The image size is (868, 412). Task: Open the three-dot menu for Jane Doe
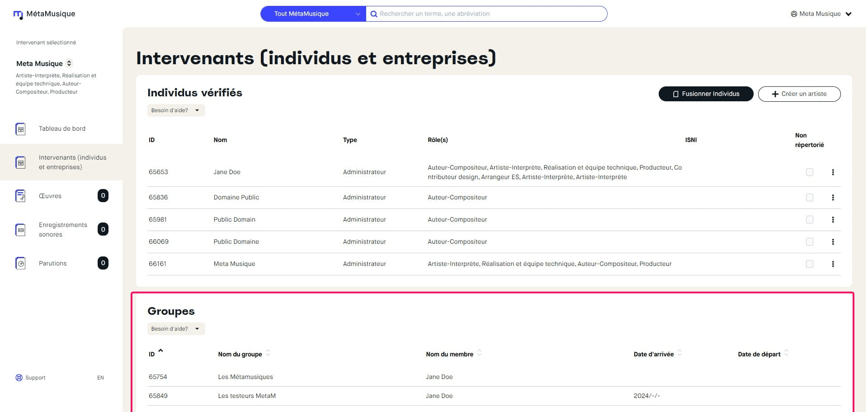(x=833, y=172)
